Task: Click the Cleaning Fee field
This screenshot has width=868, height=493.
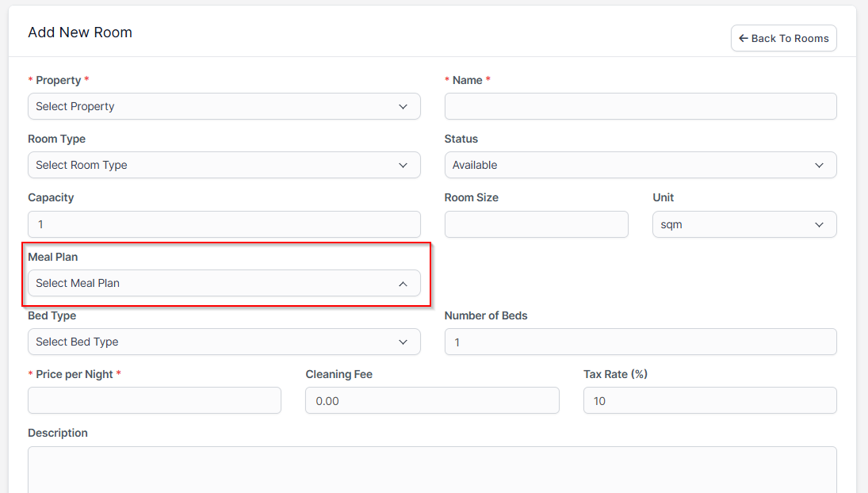Action: pos(431,400)
